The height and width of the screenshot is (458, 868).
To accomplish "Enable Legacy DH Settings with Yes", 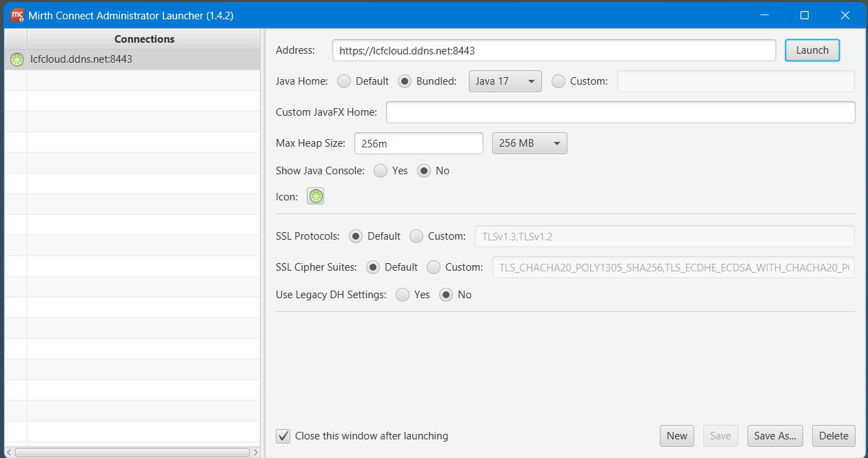I will coord(403,295).
